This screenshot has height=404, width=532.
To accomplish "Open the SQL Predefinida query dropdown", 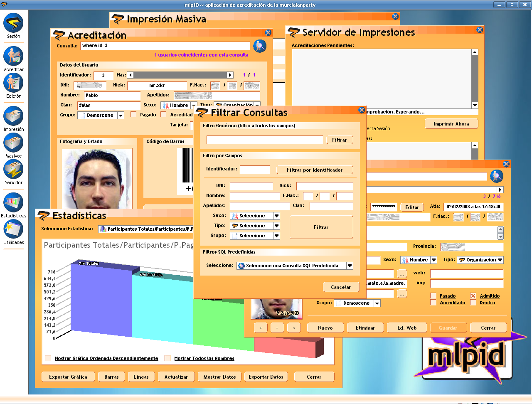I will coord(350,266).
